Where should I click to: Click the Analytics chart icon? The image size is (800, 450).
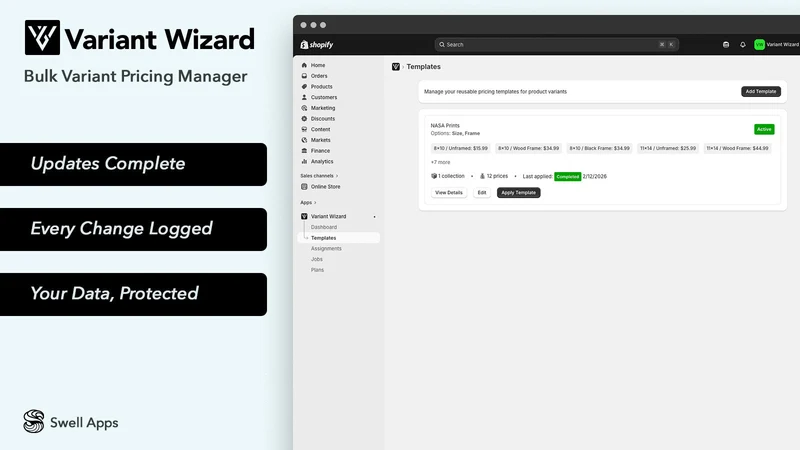point(304,162)
